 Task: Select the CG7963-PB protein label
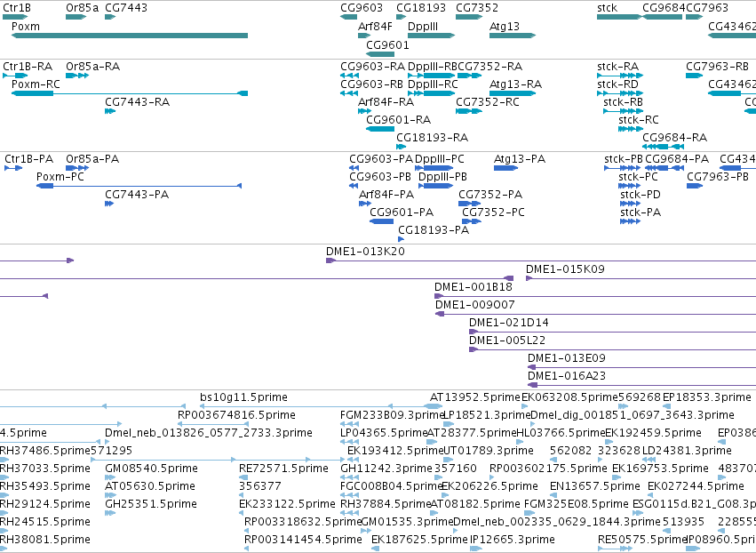click(x=718, y=177)
